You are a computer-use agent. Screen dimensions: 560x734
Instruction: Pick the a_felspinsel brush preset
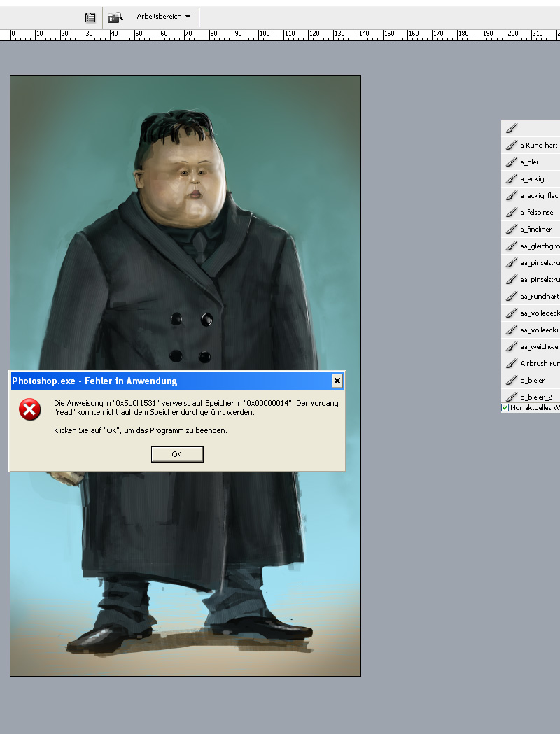tap(537, 213)
